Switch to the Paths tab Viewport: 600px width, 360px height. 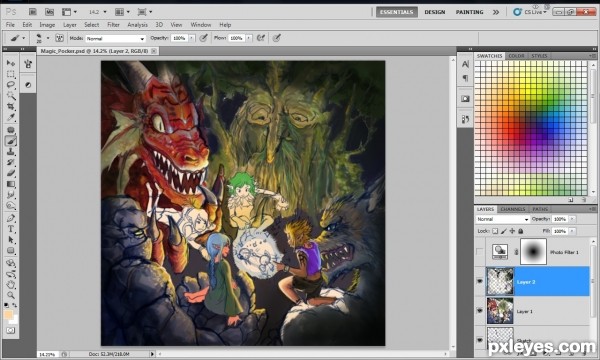[x=540, y=209]
